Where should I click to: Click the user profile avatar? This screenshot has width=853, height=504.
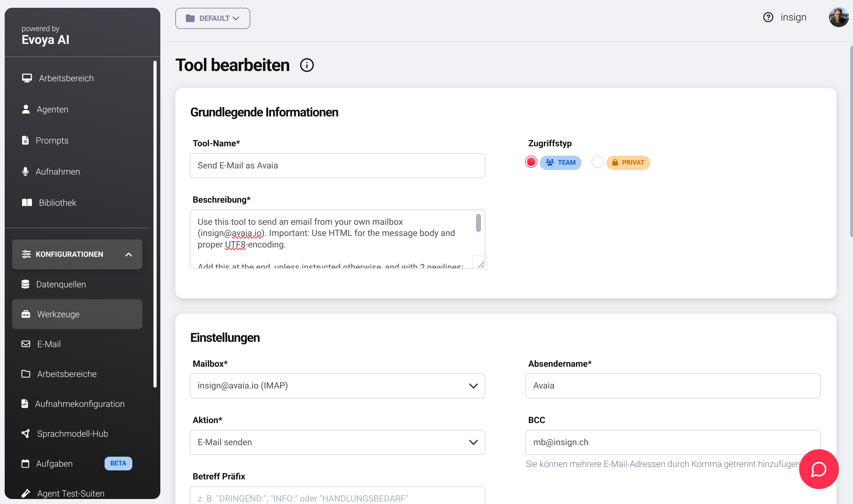click(838, 17)
